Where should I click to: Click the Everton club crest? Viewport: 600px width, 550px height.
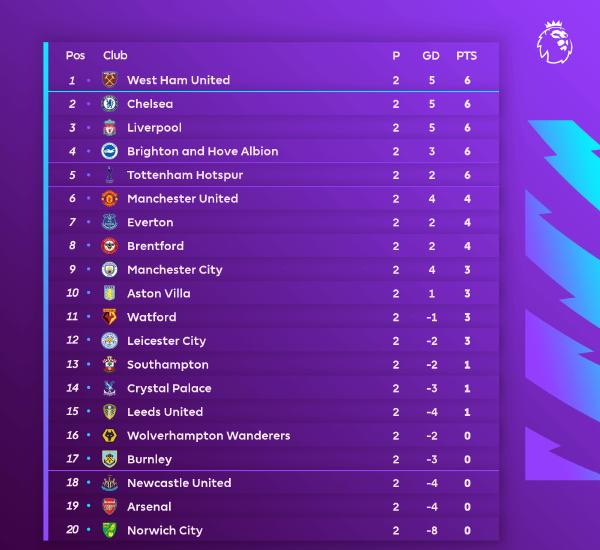click(110, 222)
